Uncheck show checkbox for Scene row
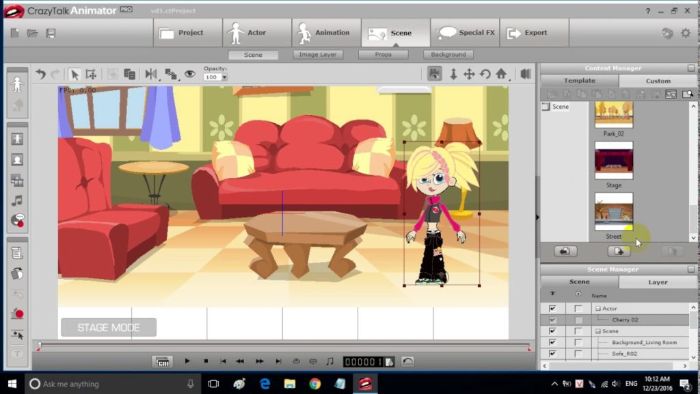700x394 pixels. pos(553,331)
